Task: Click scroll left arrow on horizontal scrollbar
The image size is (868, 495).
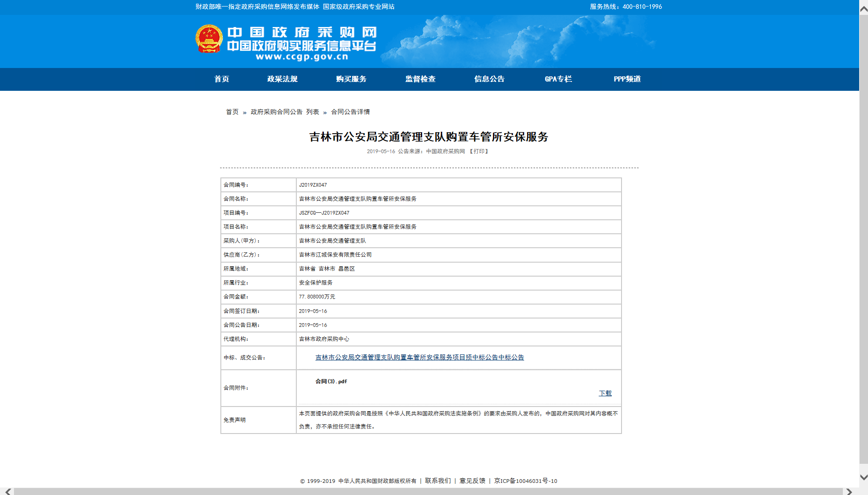Action: (7, 491)
